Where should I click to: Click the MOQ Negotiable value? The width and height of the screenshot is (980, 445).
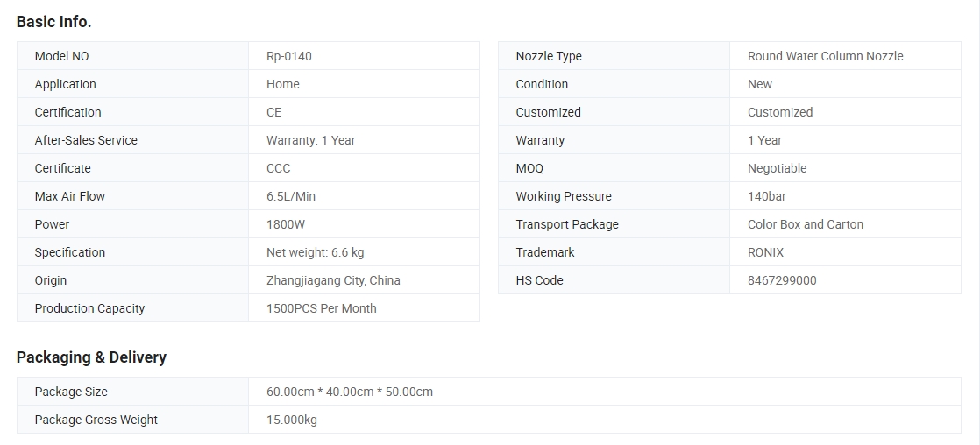coord(777,168)
